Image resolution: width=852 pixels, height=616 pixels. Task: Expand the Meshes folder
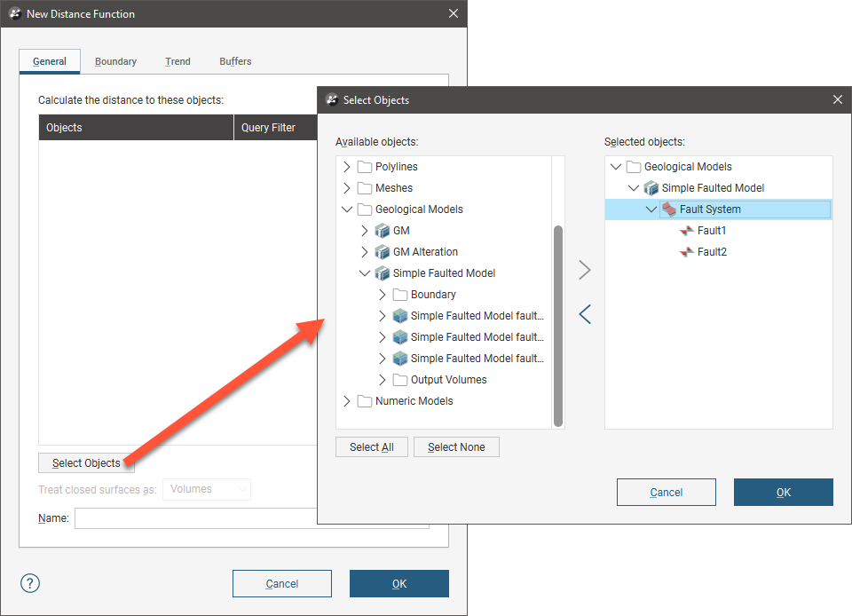[346, 188]
